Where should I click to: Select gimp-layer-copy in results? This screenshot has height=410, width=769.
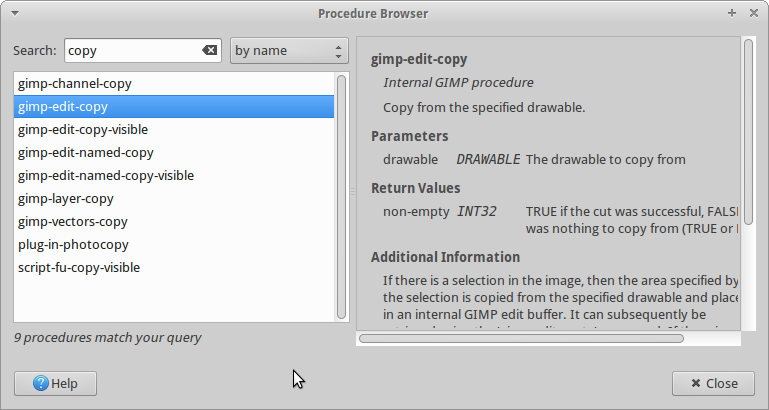[174, 199]
